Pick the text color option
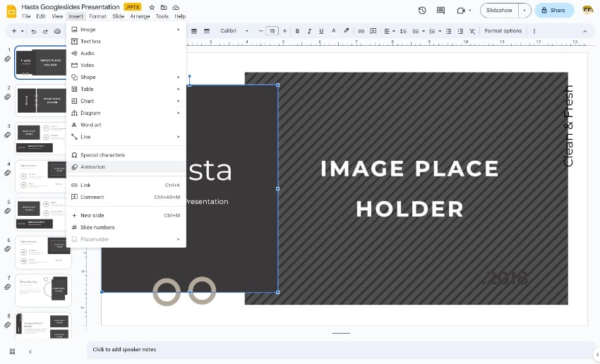This screenshot has height=364, width=600. coord(334,31)
